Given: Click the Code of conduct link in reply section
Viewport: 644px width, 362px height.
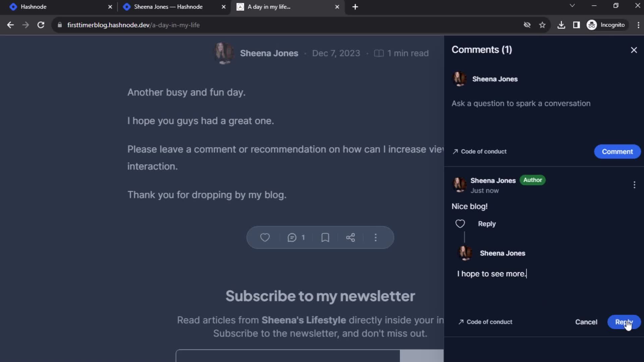Looking at the screenshot, I should point(486,322).
